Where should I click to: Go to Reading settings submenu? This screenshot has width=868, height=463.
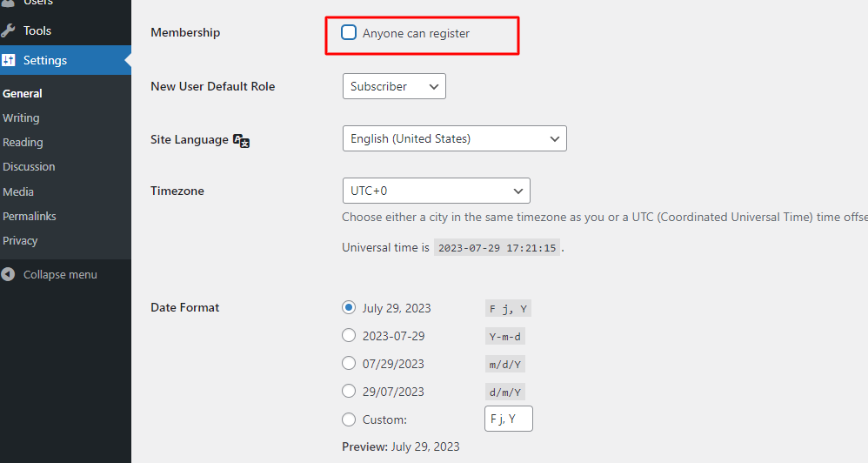click(23, 143)
